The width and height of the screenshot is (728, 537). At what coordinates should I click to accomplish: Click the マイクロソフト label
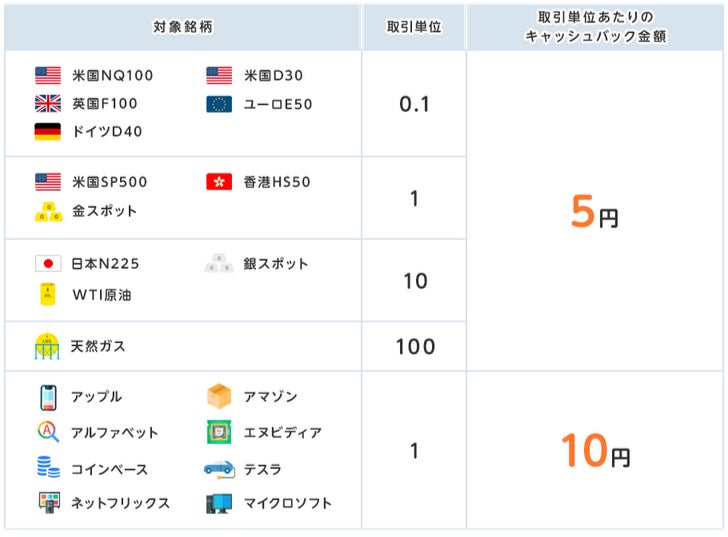(287, 503)
